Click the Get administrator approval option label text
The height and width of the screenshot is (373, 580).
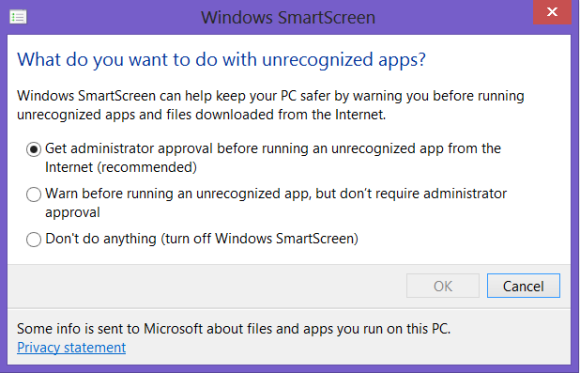(273, 158)
